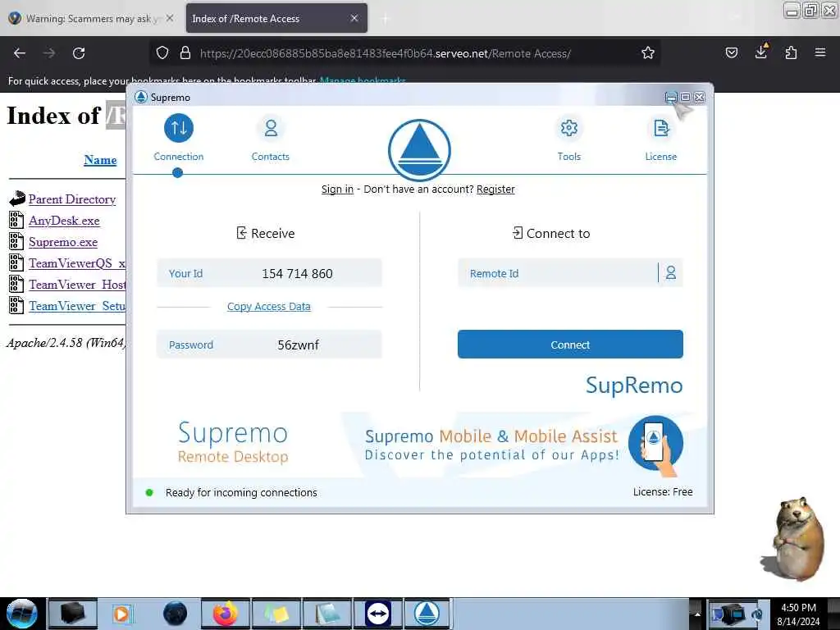
Task: Click the clock showing 4:50 PM
Action: (x=798, y=608)
